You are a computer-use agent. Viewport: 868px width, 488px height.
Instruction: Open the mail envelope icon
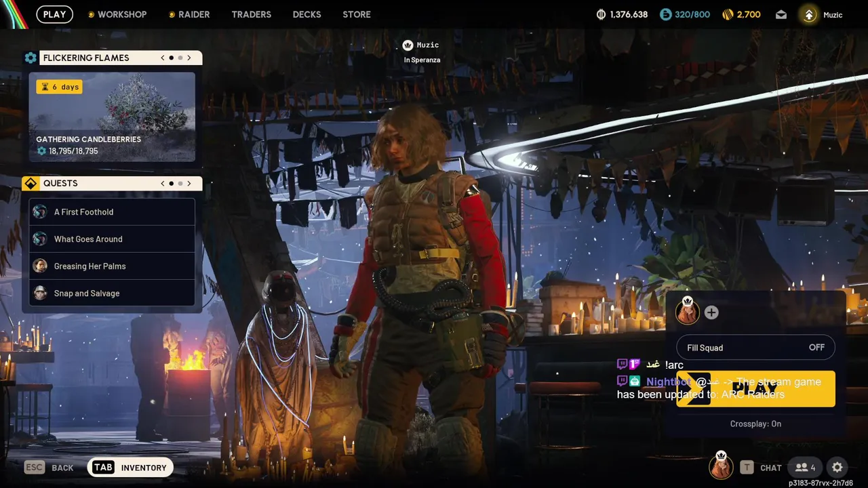pos(781,14)
